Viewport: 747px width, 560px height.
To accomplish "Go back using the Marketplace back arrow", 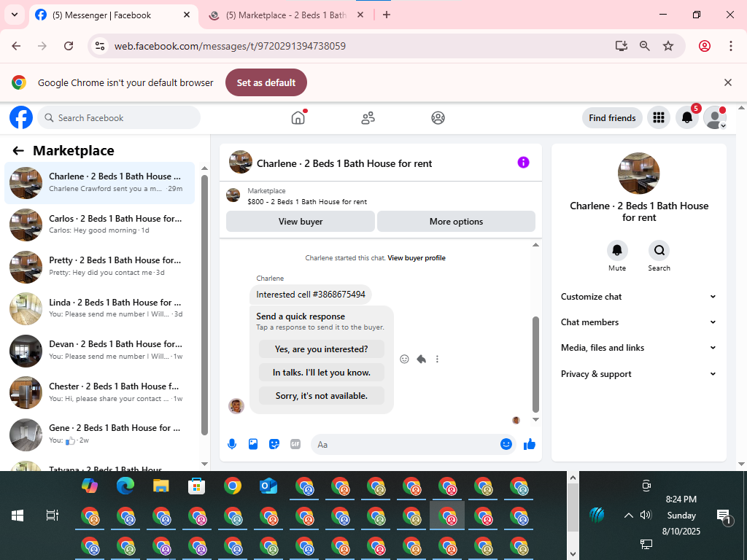I will [x=18, y=151].
